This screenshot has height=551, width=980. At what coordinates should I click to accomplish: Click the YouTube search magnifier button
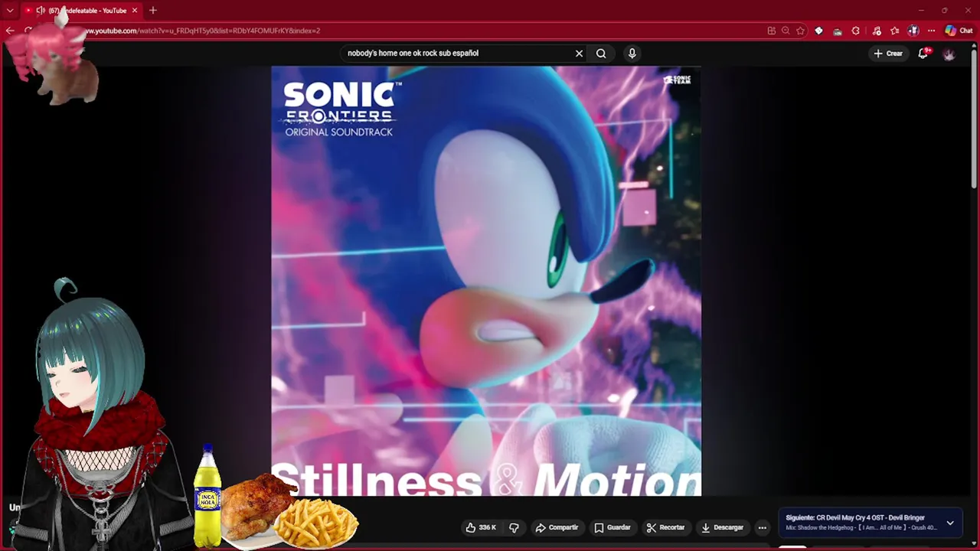pyautogui.click(x=601, y=53)
